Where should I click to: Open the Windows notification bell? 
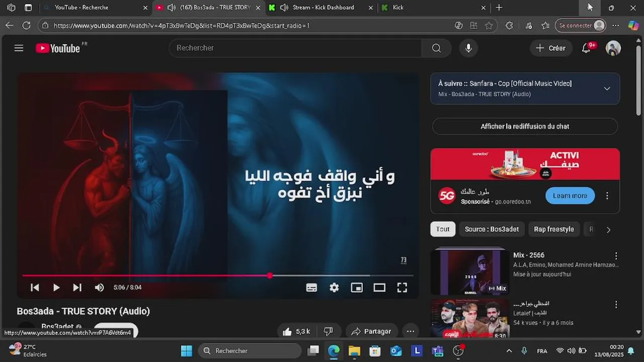(631, 351)
